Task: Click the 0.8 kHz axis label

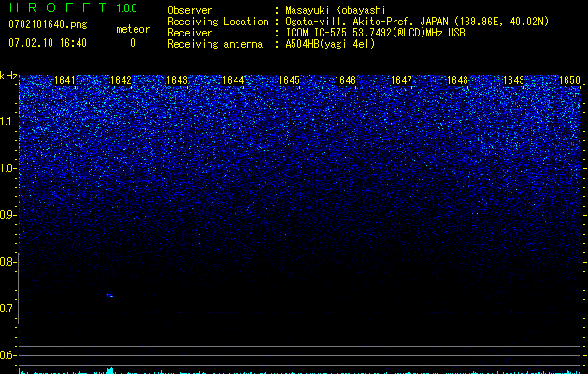Action: [7, 262]
